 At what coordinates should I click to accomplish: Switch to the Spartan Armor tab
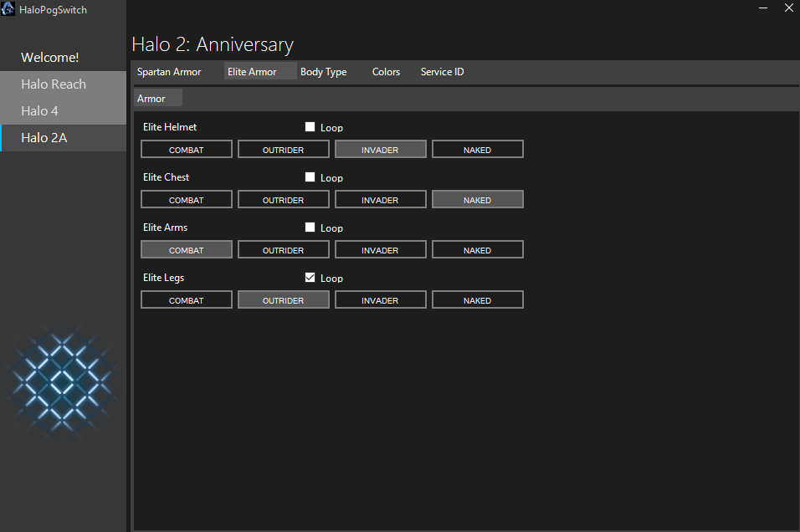tap(169, 71)
